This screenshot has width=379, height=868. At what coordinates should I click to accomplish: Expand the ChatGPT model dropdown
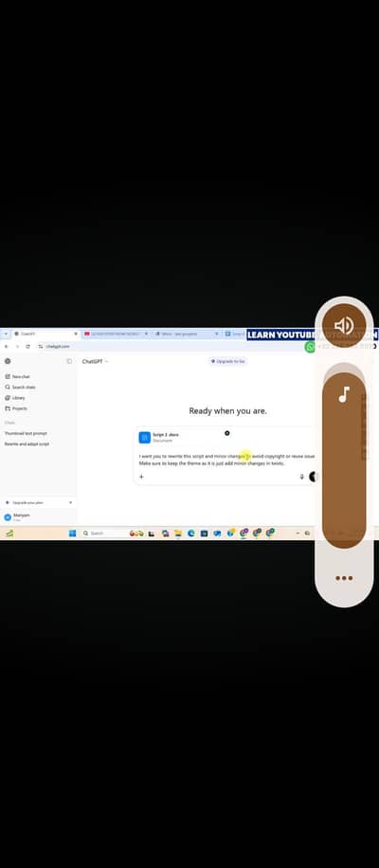pos(95,361)
